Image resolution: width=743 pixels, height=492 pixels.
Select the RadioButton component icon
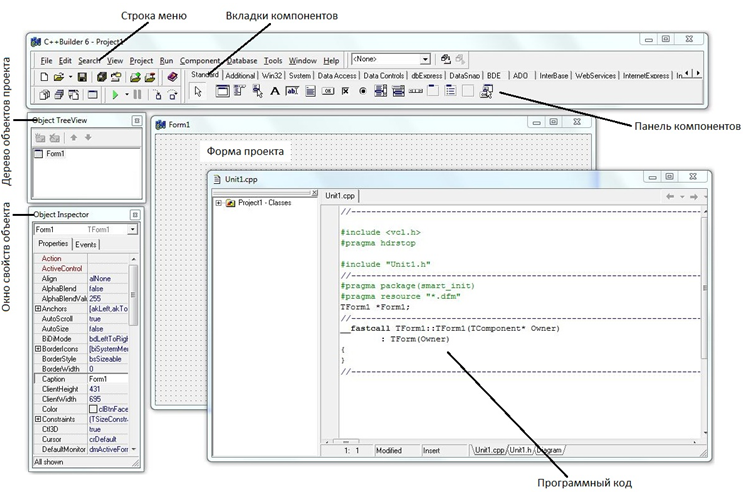(363, 91)
